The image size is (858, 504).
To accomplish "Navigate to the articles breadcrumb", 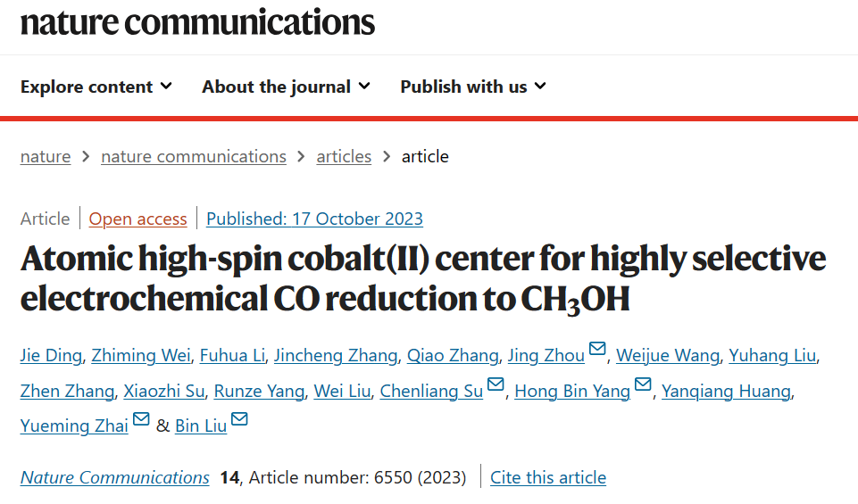I will tap(344, 156).
